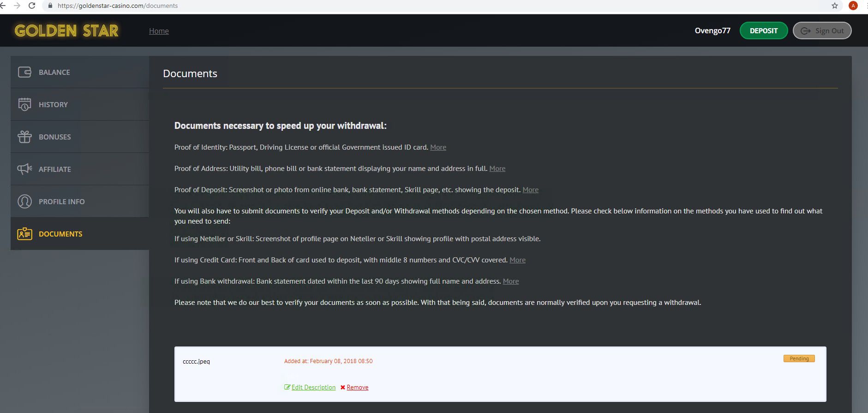The width and height of the screenshot is (868, 413).
Task: Select the Bonuses gift icon
Action: click(24, 137)
